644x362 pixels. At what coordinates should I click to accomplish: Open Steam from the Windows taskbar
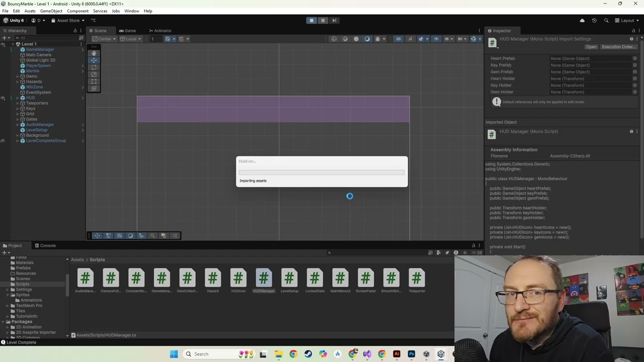308,354
